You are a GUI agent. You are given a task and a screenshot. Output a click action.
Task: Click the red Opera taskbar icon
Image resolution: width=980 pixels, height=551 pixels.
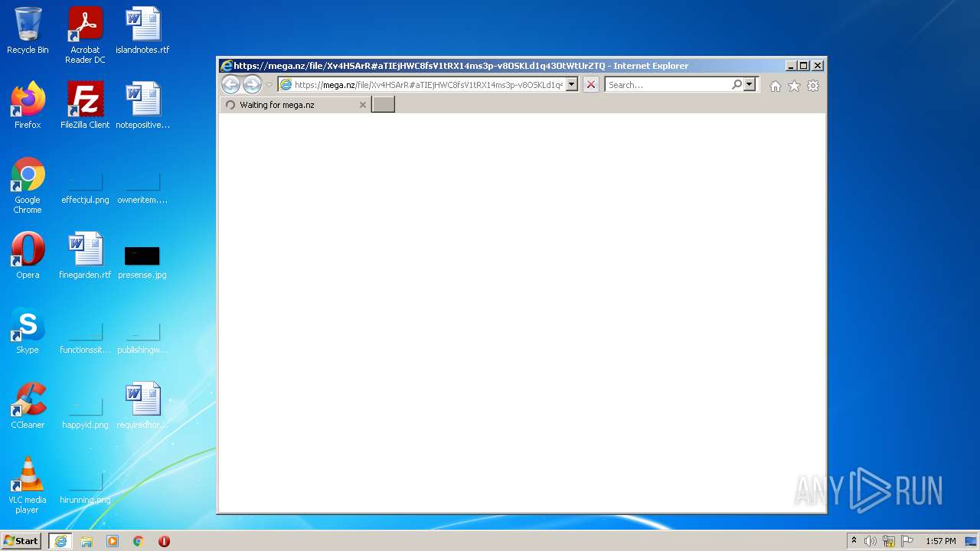(164, 541)
